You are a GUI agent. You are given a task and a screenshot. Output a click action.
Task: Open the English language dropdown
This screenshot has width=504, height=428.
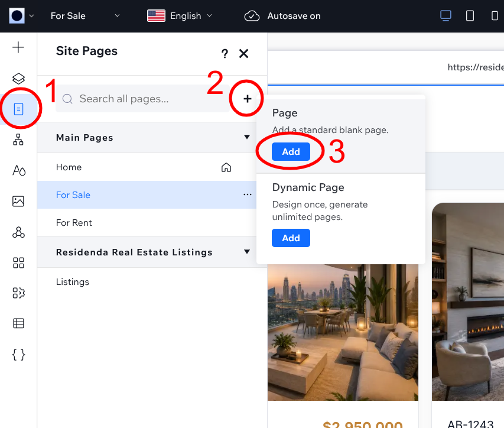tap(180, 16)
